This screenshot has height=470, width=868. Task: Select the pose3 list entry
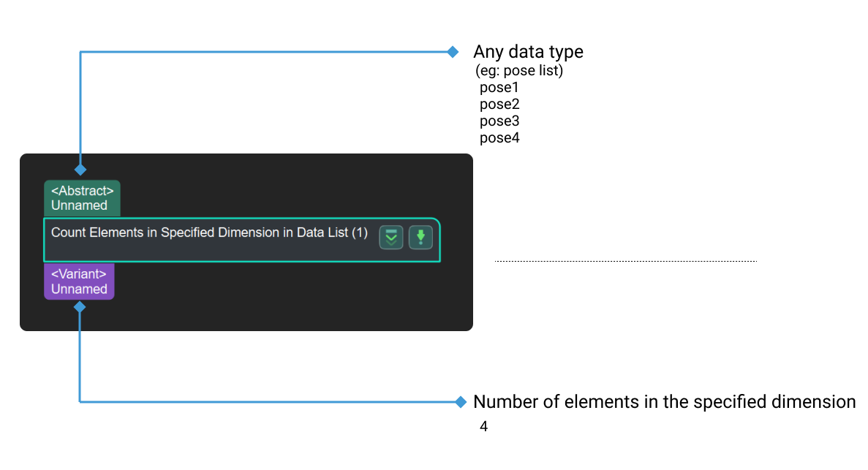pyautogui.click(x=499, y=121)
